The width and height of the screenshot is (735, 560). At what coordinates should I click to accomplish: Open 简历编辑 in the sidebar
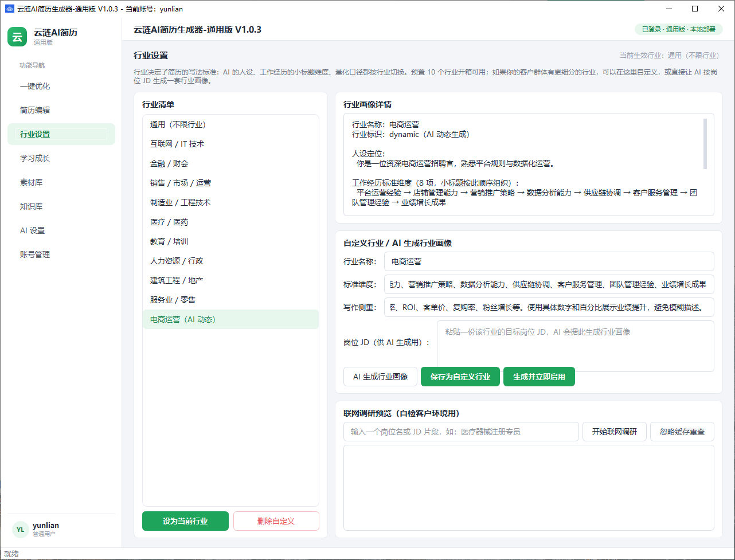coord(61,110)
